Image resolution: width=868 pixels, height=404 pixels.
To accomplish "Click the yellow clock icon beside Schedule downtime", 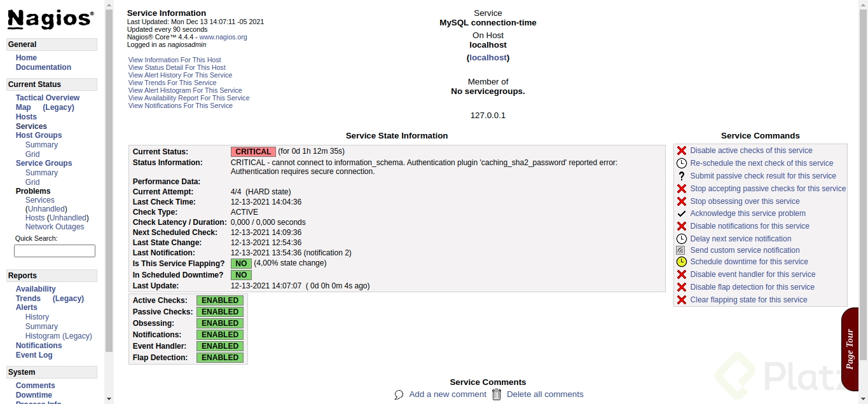I will tap(681, 262).
